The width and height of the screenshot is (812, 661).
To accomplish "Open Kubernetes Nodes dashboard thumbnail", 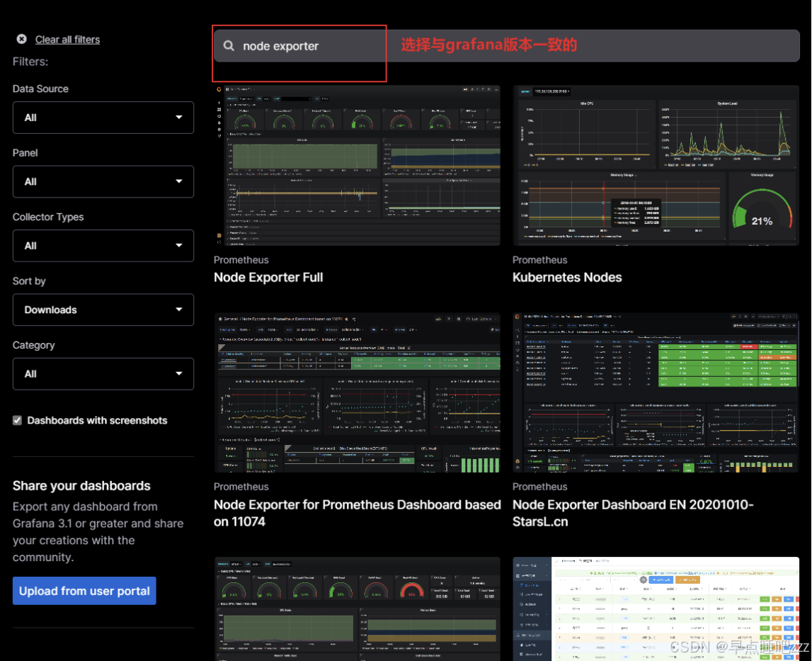I will tap(656, 165).
